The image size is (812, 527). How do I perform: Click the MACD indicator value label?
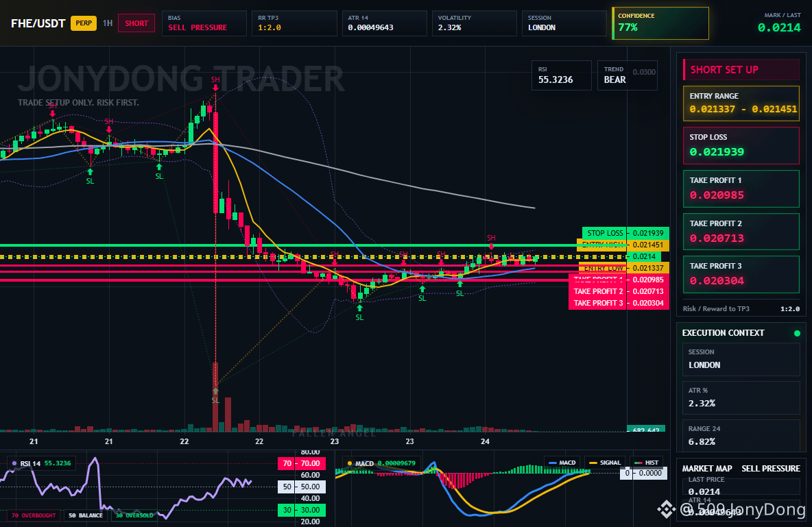[x=382, y=463]
